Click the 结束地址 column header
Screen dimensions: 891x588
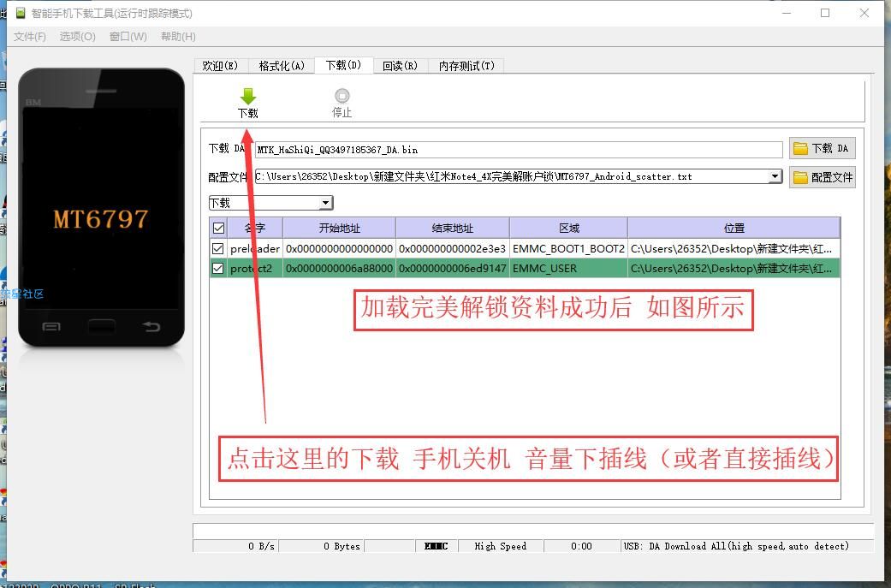[x=452, y=229]
